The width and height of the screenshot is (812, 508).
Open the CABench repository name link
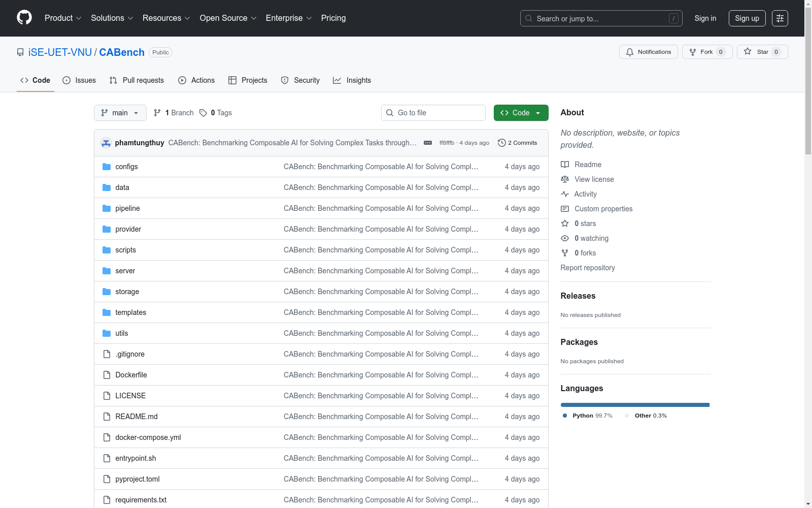[122, 52]
